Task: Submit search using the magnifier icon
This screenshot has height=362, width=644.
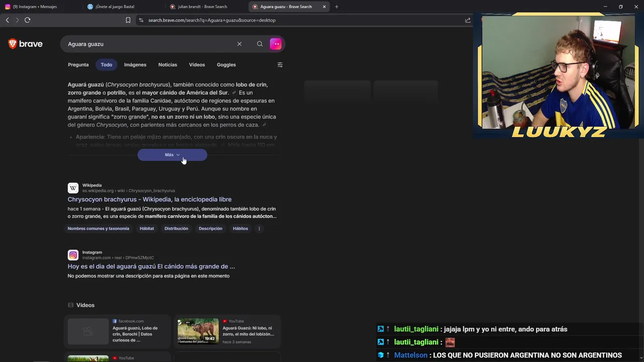Action: 260,44
